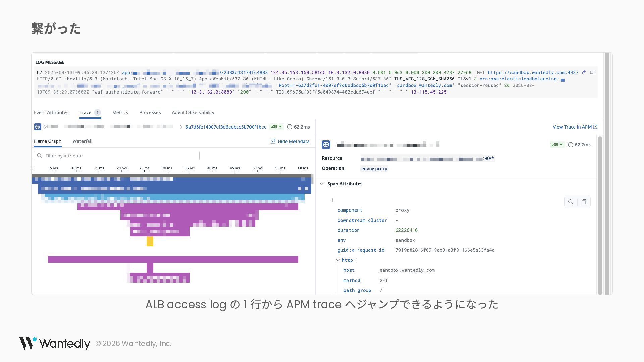
Task: Click the TID_69675af93ff5e0498744480cda674ebf text
Action: [325, 92]
